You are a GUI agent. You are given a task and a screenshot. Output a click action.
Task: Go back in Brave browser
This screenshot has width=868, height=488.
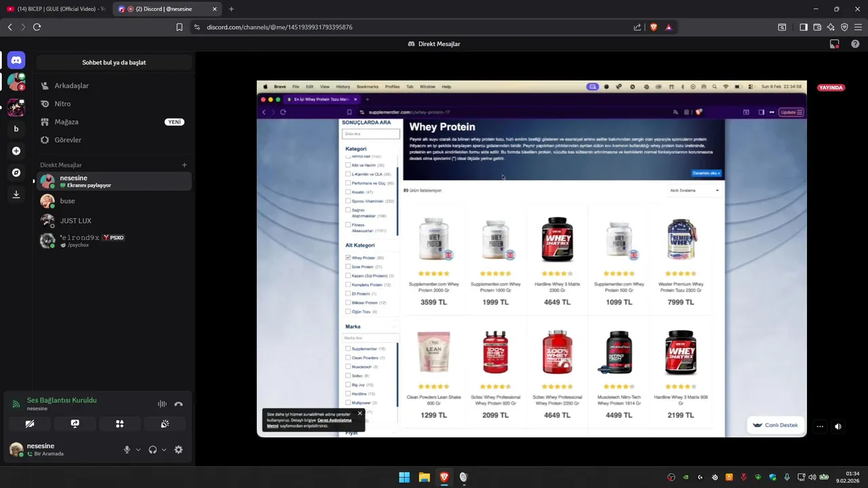pyautogui.click(x=9, y=27)
